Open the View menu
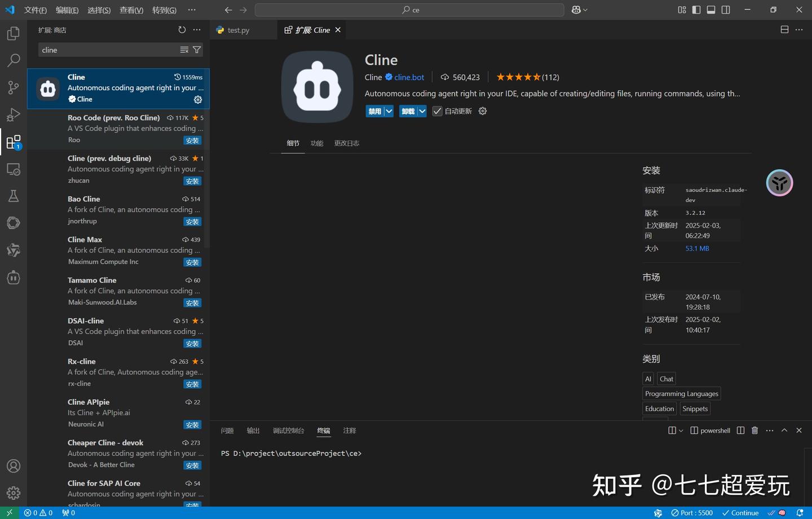The width and height of the screenshot is (812, 519). tap(131, 10)
